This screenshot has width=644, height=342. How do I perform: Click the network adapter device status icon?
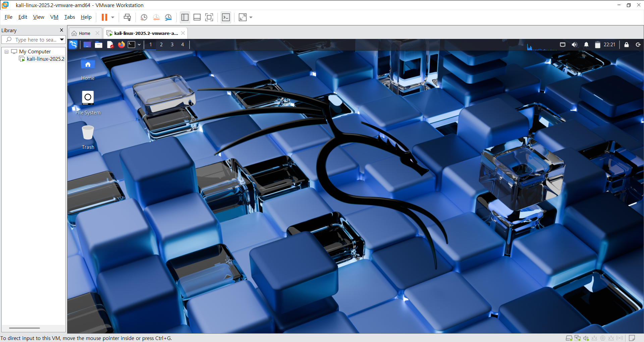tap(578, 338)
